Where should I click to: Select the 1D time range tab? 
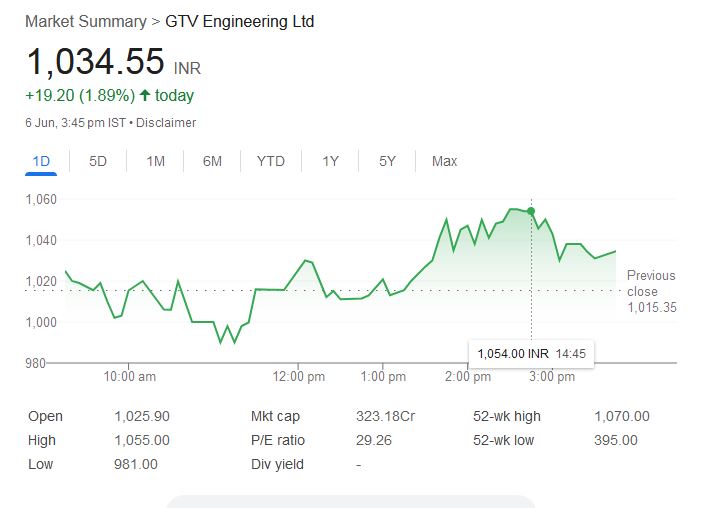click(41, 161)
